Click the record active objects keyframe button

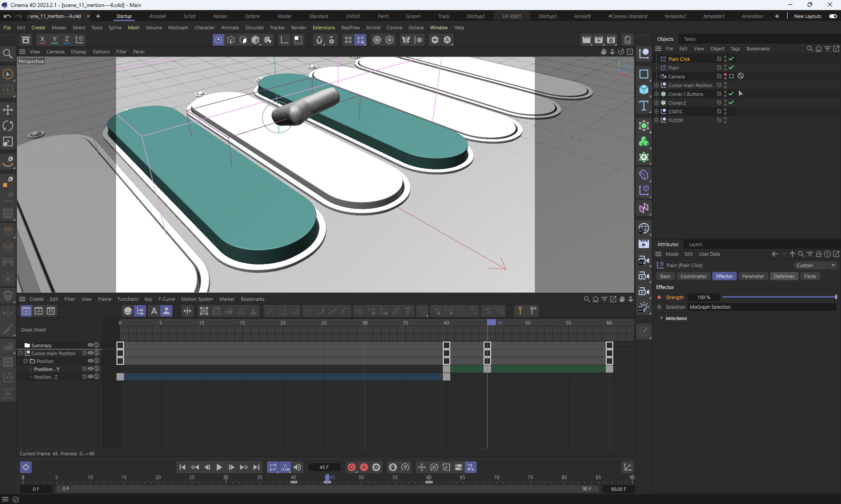(x=351, y=467)
